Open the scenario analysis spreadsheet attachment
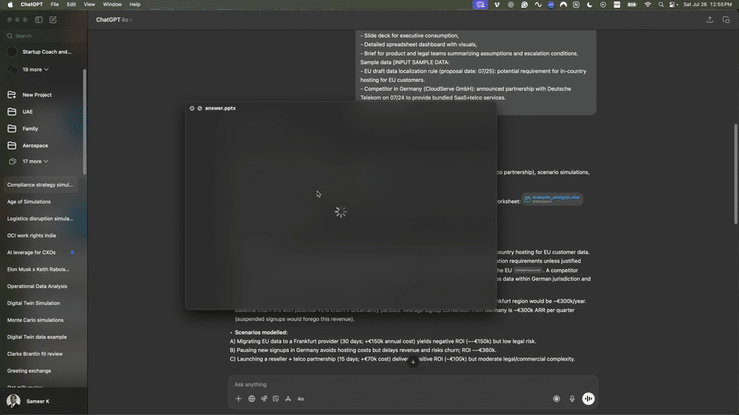The width and height of the screenshot is (739, 415). tap(552, 199)
